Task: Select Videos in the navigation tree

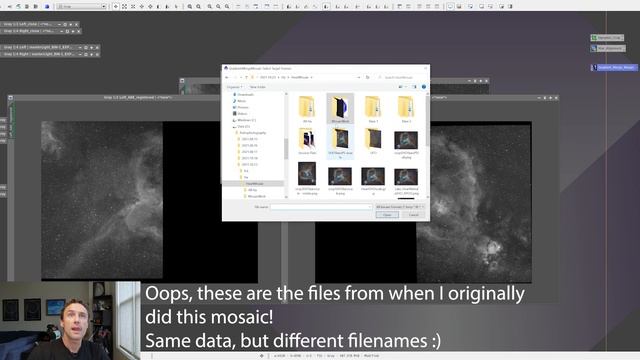Action: pyautogui.click(x=242, y=113)
